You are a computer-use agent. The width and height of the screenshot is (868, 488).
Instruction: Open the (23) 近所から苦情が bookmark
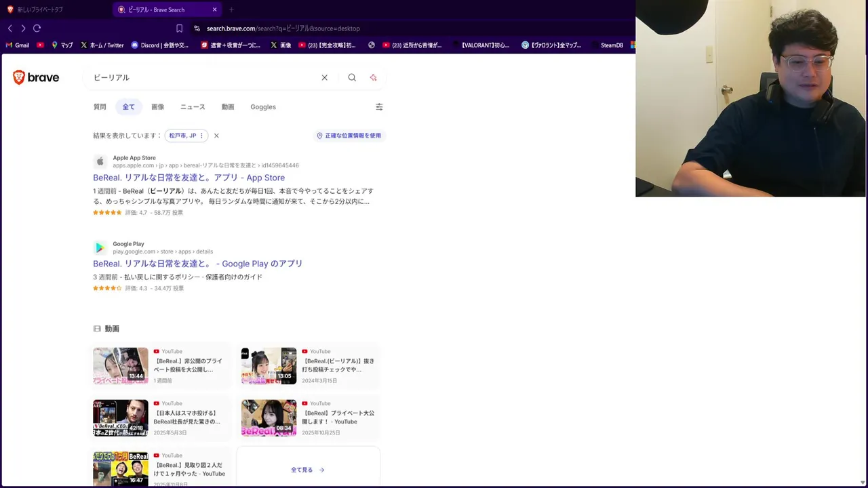412,45
